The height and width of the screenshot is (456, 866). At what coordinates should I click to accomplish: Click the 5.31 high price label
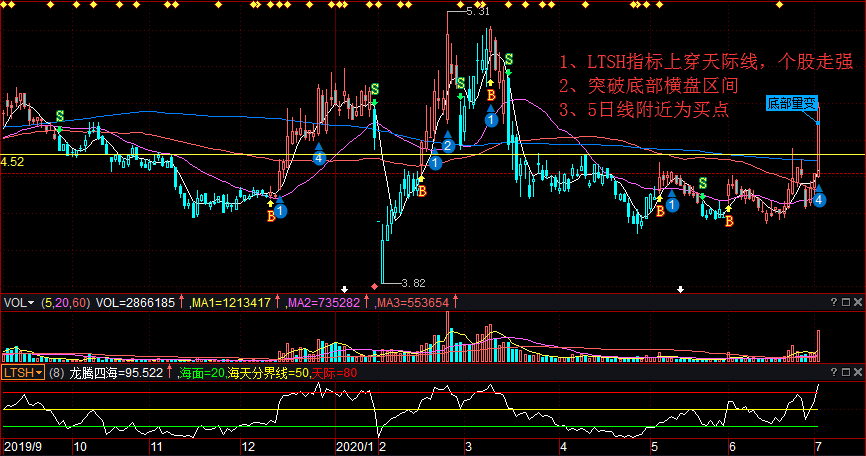478,12
